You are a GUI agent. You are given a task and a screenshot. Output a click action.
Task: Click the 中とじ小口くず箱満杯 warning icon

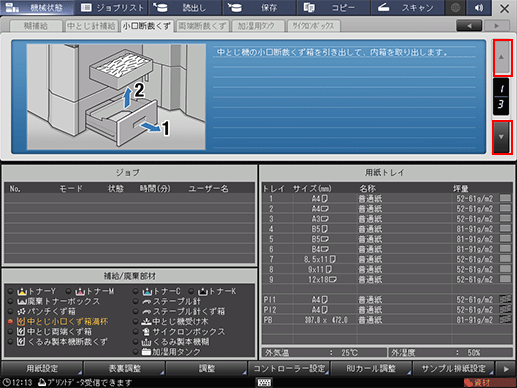21,322
